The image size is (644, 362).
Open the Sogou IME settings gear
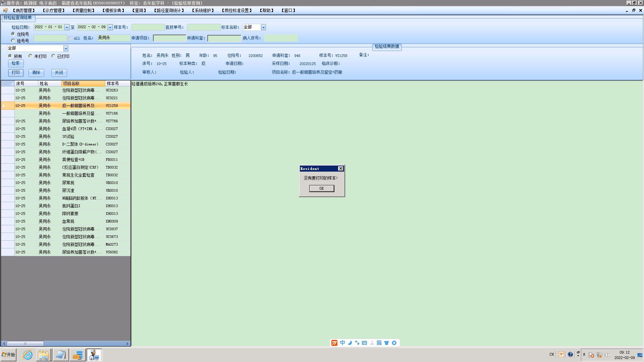[394, 343]
